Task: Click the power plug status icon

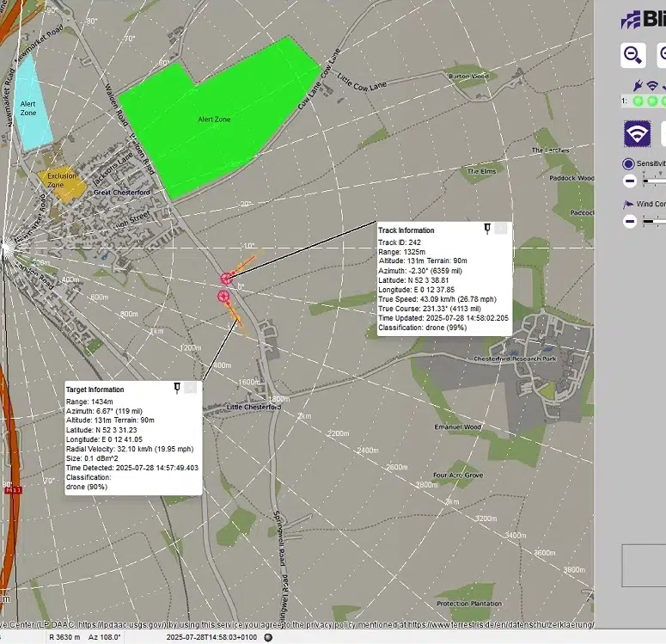Action: (637, 86)
